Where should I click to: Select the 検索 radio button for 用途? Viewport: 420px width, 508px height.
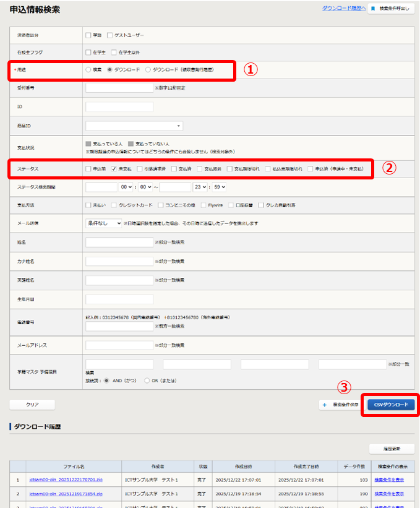[x=88, y=71]
